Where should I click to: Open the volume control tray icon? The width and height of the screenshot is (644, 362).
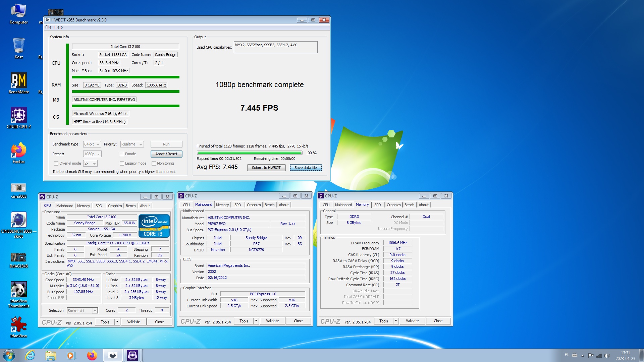click(x=607, y=356)
